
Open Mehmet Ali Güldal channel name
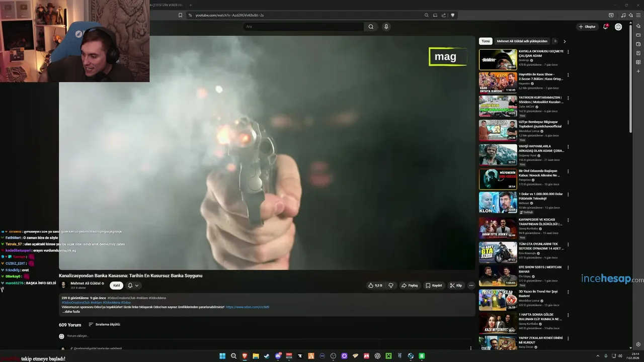(x=85, y=283)
